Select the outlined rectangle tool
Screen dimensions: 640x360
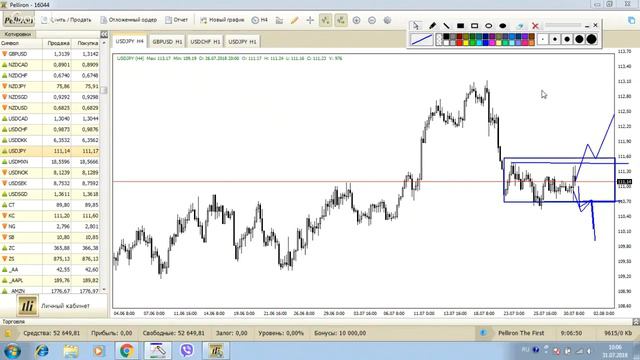click(x=474, y=26)
